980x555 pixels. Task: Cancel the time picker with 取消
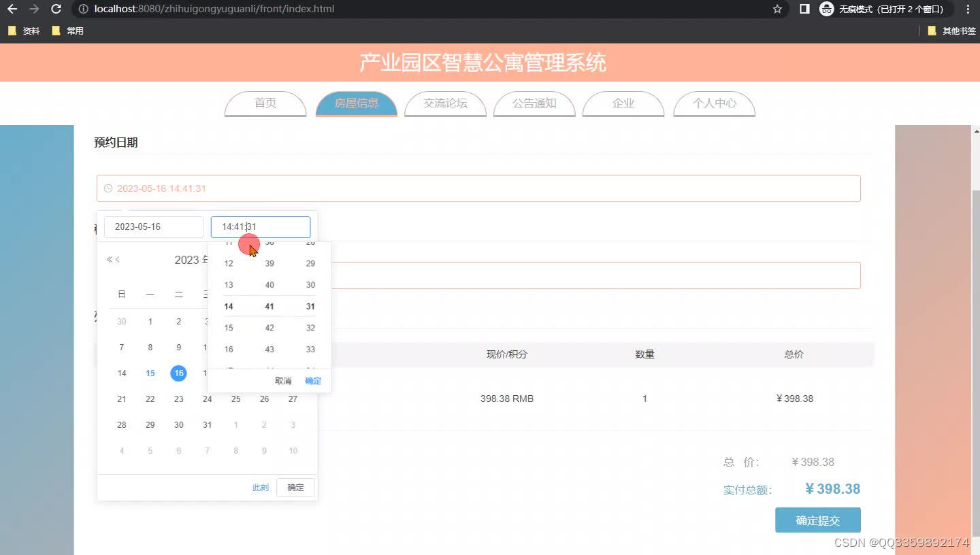coord(283,381)
